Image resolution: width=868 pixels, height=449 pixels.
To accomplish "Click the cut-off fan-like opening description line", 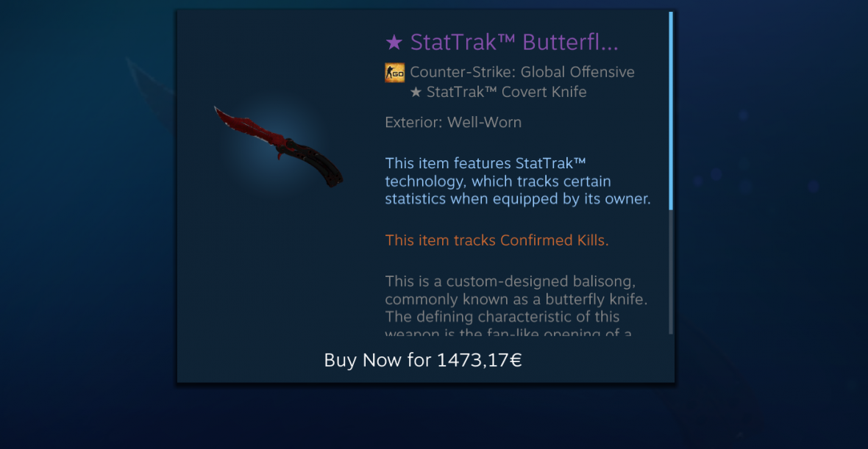I will 509,333.
